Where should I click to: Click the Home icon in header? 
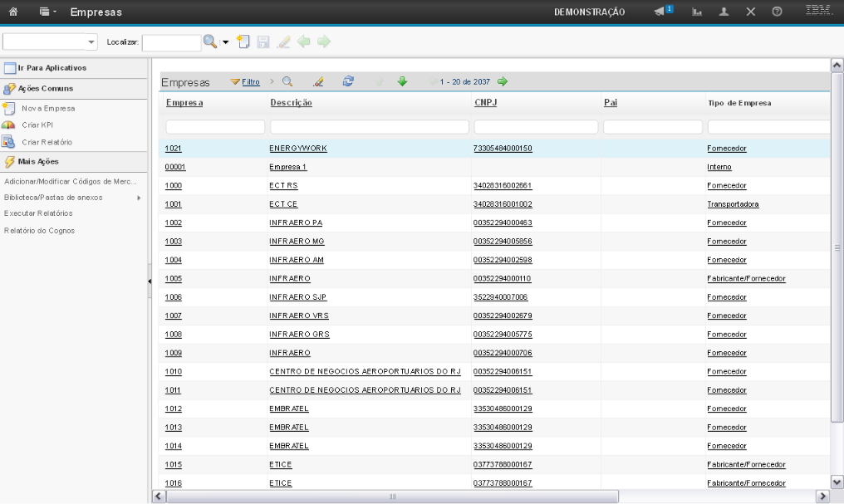click(x=14, y=12)
